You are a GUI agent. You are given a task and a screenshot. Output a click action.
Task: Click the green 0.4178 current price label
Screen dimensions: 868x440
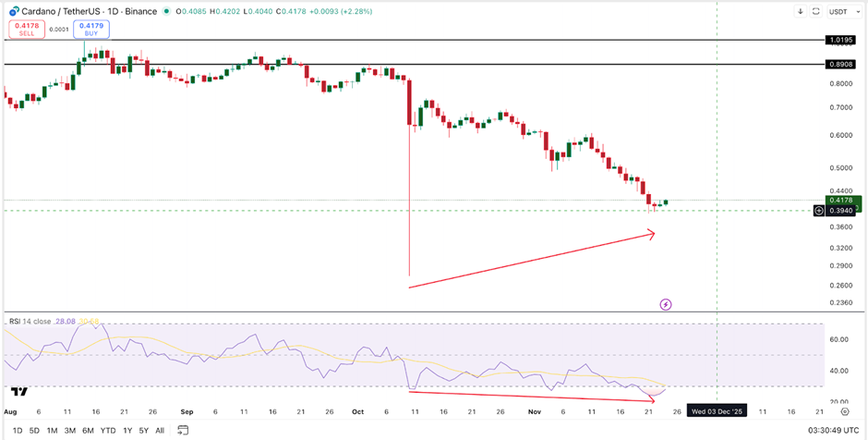coord(842,201)
